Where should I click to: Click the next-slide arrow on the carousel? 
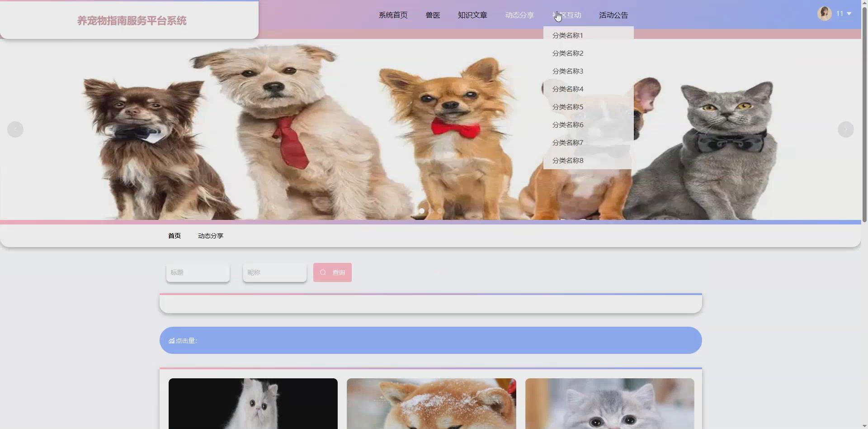846,129
